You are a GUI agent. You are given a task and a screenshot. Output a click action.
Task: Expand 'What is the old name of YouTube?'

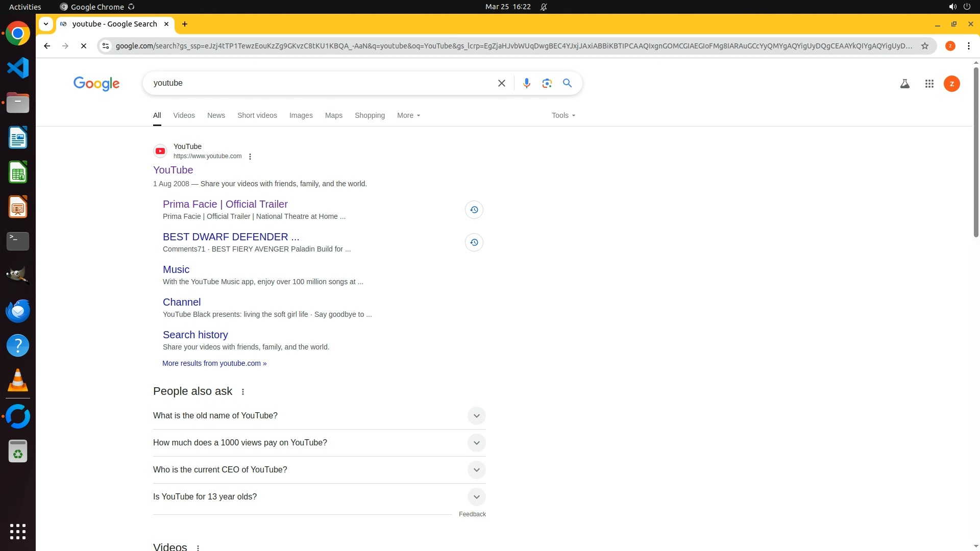pos(476,416)
